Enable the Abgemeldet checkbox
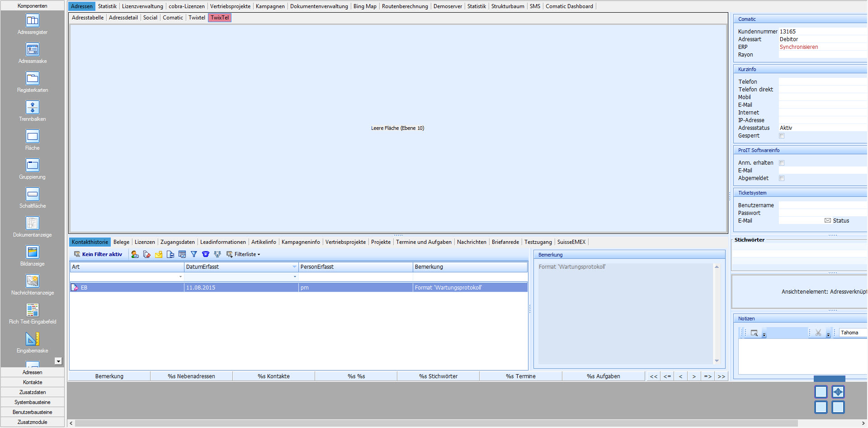868x428 pixels. coord(782,178)
